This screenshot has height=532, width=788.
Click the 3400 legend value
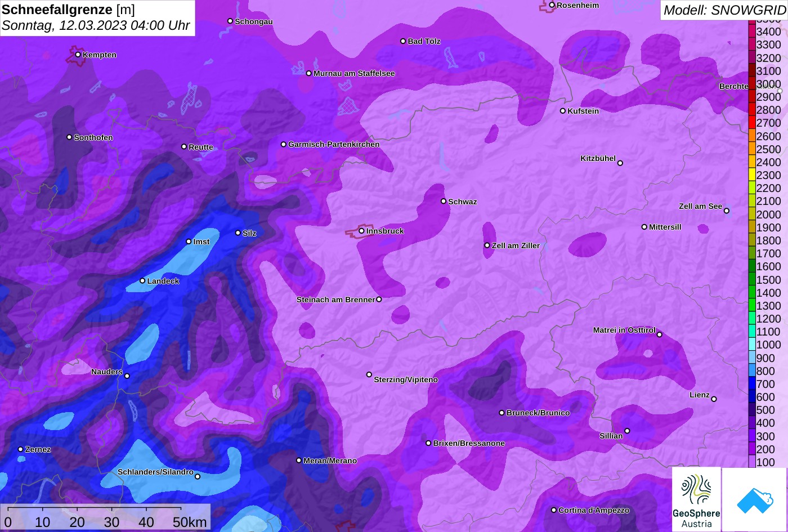pos(768,32)
